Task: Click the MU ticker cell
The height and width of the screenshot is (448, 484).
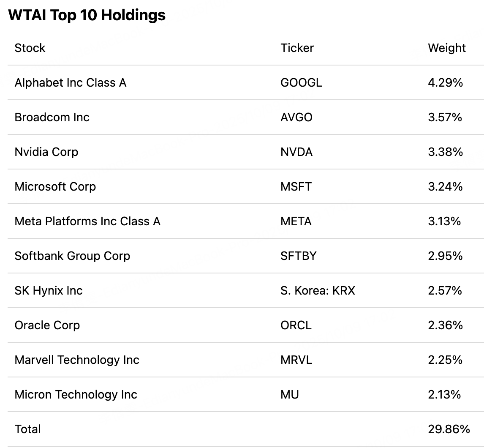Action: (290, 394)
